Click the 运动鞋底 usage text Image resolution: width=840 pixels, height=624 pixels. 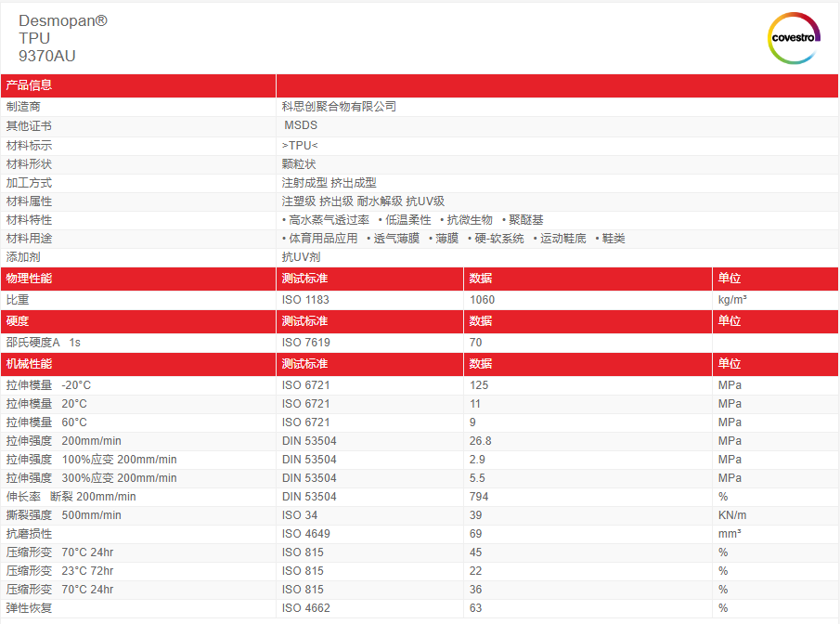(x=563, y=239)
